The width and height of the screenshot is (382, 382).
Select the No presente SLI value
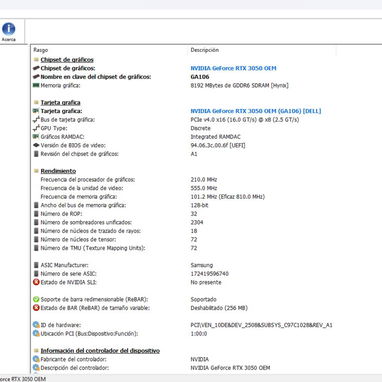206,282
